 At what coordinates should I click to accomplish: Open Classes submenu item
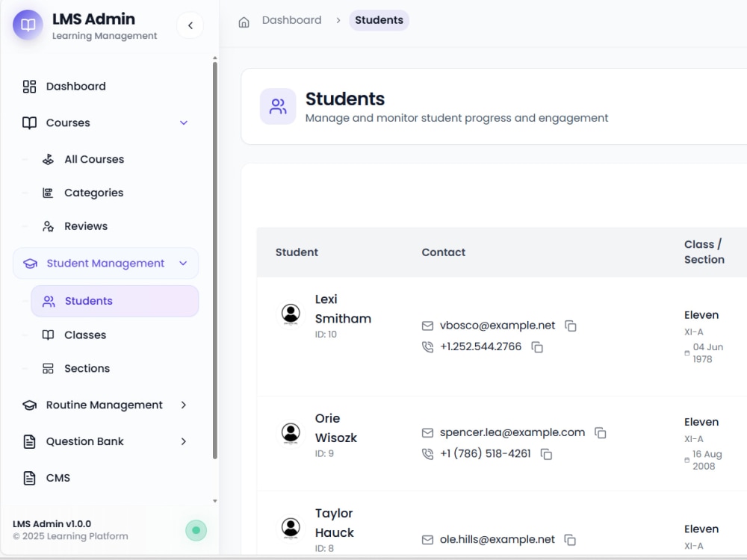[85, 335]
